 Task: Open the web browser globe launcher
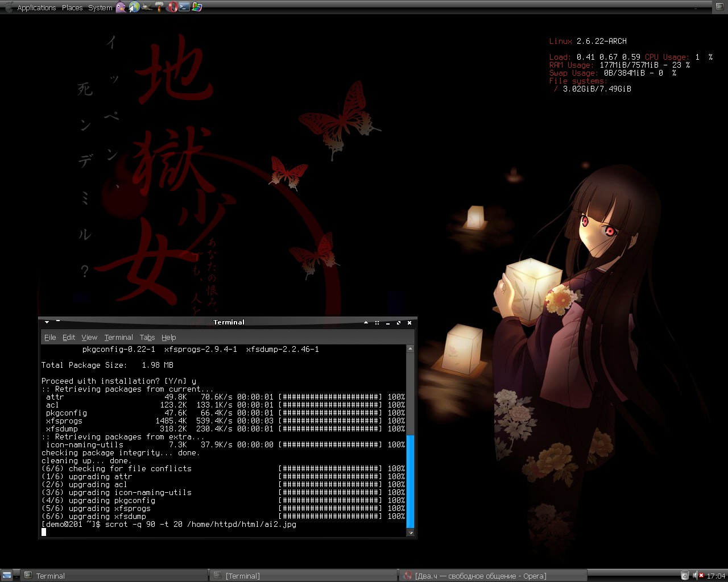click(134, 7)
